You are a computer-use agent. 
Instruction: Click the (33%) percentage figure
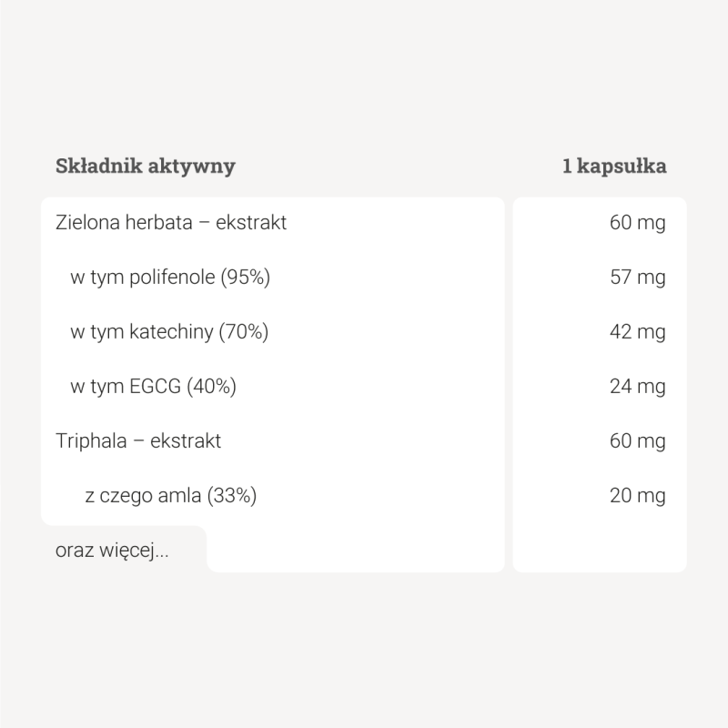[x=232, y=496]
